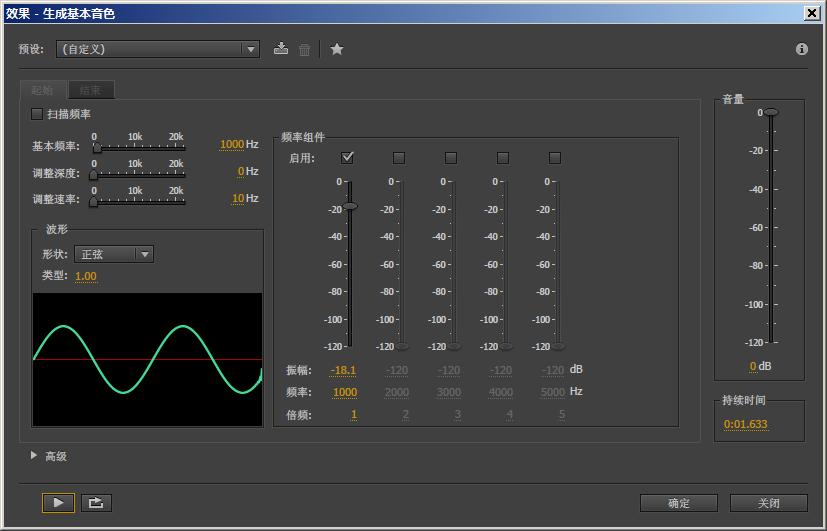The image size is (827, 531).
Task: Click the 倍频 multiplier value 1
Action: (354, 415)
